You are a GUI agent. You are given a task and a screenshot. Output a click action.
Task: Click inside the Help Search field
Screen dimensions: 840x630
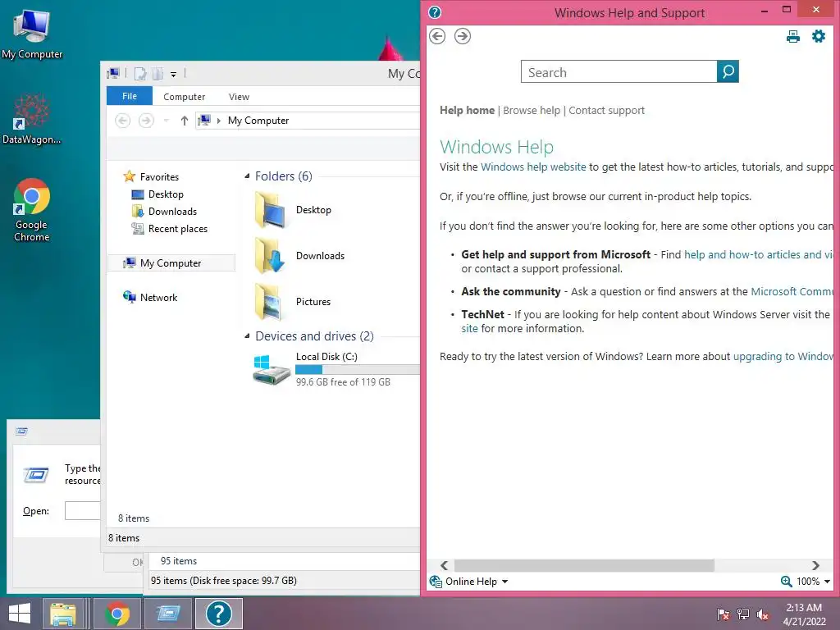(x=619, y=71)
